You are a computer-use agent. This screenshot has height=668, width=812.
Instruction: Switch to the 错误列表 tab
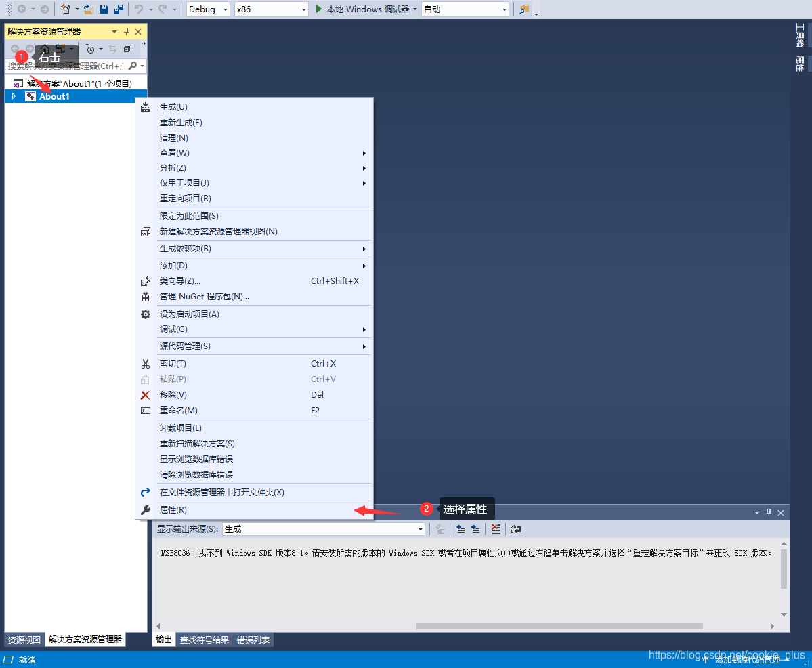(253, 640)
